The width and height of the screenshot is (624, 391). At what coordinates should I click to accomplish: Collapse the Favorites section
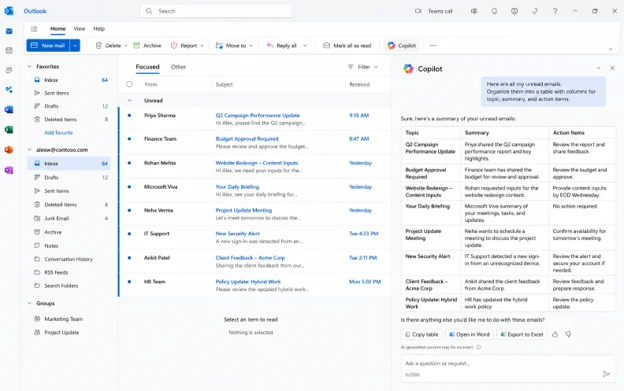coord(29,66)
